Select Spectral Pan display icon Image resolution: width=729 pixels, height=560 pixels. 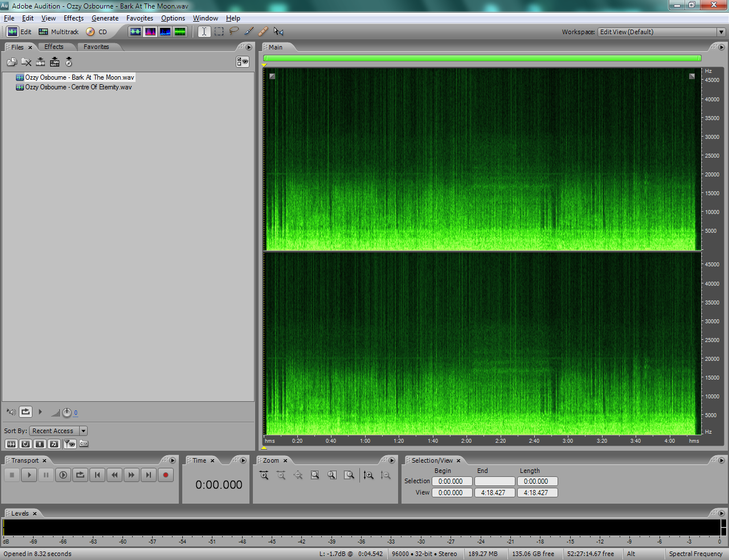click(x=165, y=32)
